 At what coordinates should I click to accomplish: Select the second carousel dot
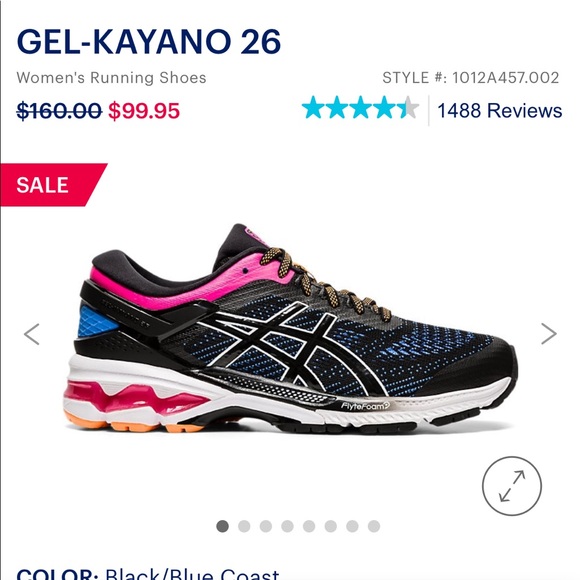(244, 526)
